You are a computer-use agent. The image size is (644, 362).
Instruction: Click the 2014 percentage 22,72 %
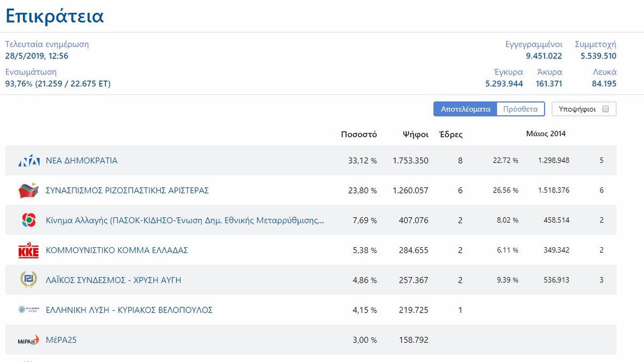[x=506, y=160]
